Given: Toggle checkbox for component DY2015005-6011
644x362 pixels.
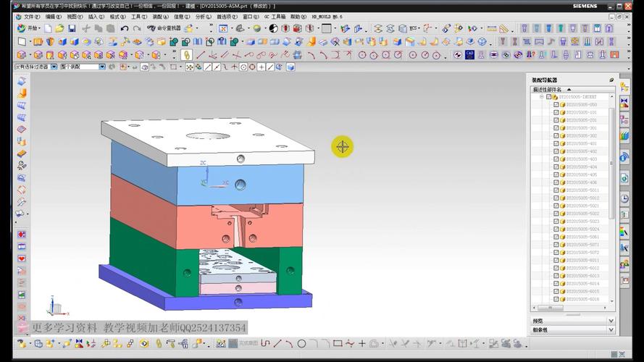Looking at the screenshot, I should coord(556,260).
